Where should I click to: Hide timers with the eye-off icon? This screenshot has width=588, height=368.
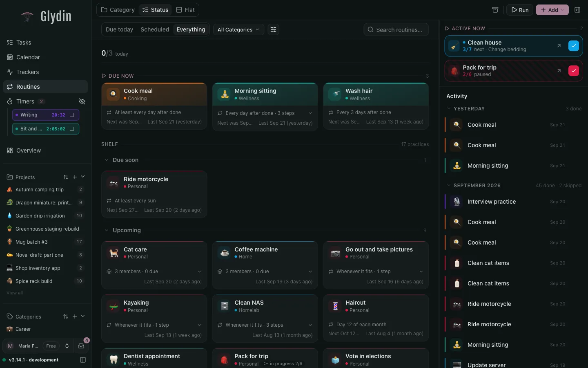coord(82,101)
